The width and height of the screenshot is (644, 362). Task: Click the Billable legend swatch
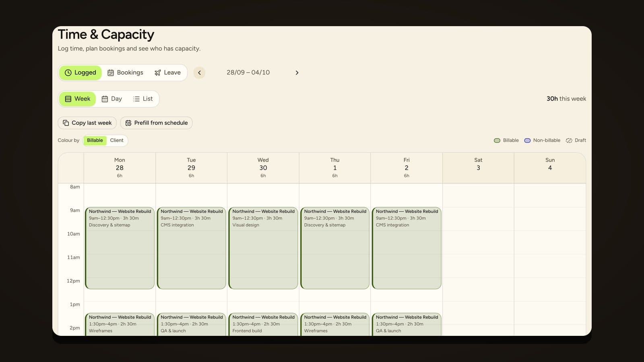pos(497,140)
